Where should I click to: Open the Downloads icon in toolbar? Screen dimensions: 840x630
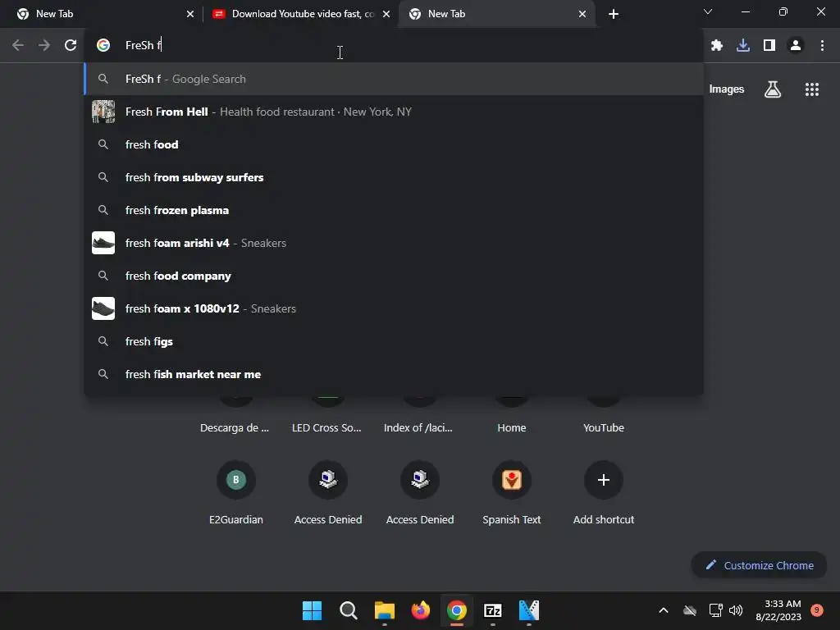point(742,46)
